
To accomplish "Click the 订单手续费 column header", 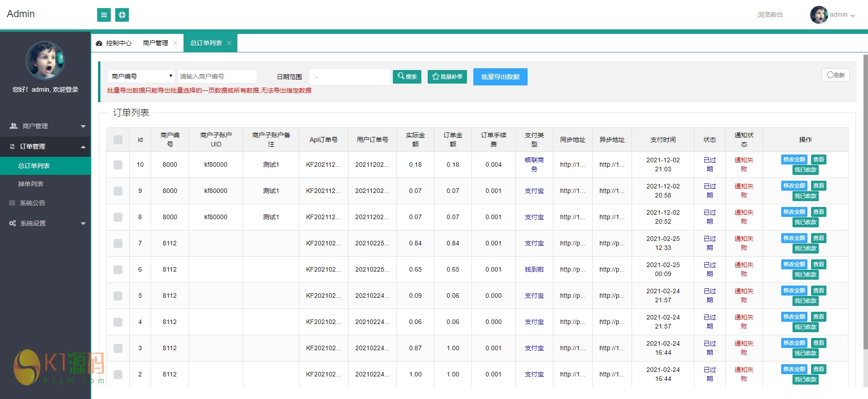I will pos(493,140).
